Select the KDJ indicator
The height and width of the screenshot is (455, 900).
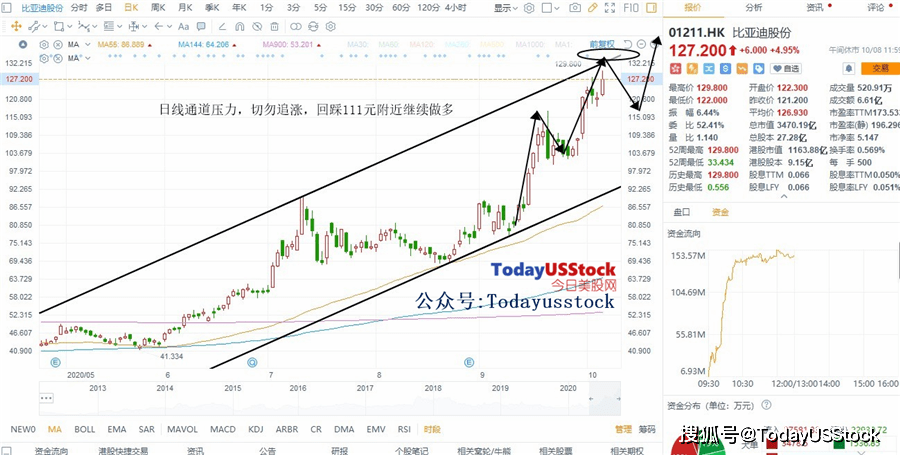click(x=256, y=429)
